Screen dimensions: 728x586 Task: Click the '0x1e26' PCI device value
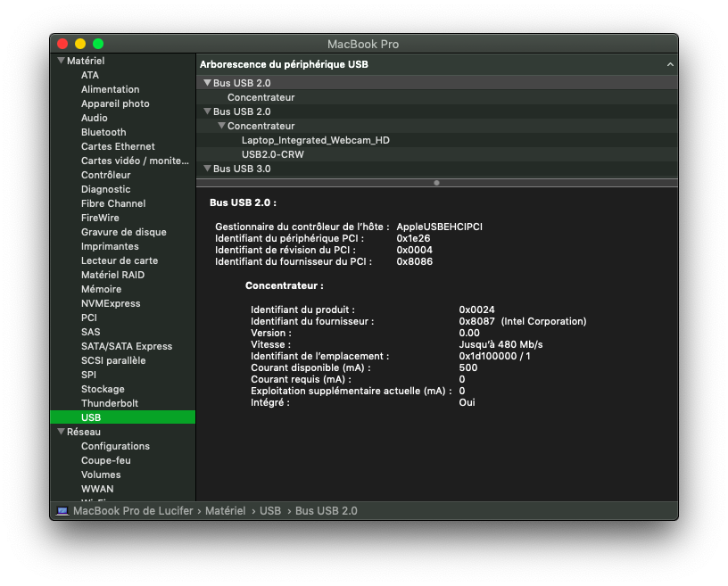click(x=413, y=238)
